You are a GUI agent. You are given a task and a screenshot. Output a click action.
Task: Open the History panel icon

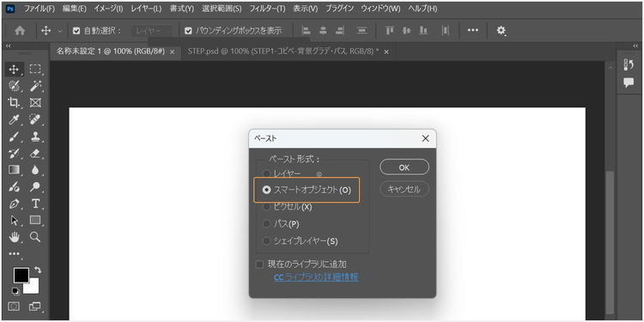point(629,65)
